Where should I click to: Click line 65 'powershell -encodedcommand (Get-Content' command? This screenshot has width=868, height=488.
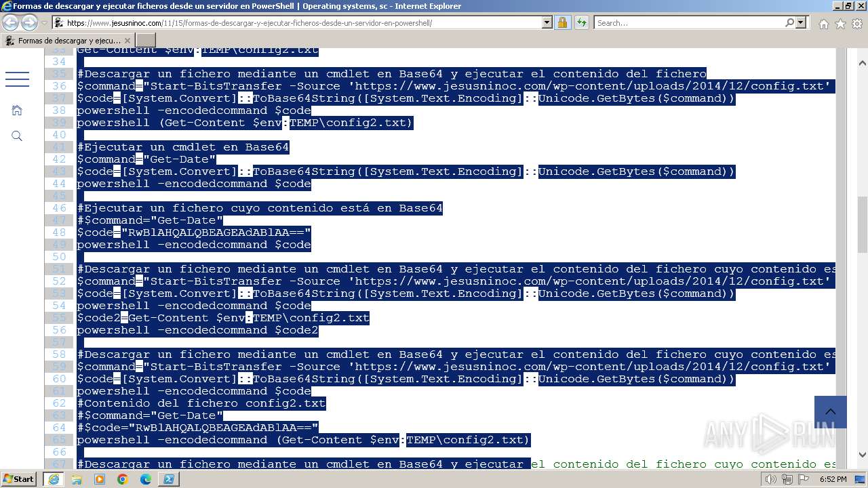(x=303, y=440)
